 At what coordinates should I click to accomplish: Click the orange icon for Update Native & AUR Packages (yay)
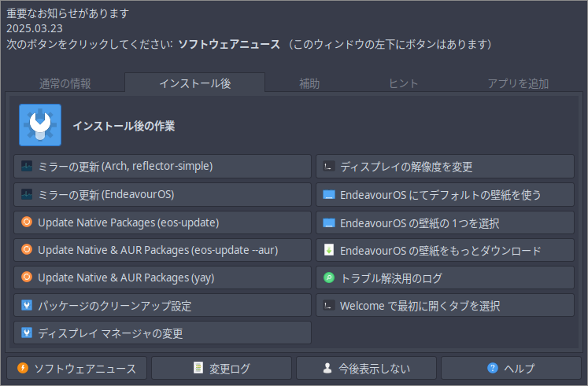point(27,277)
